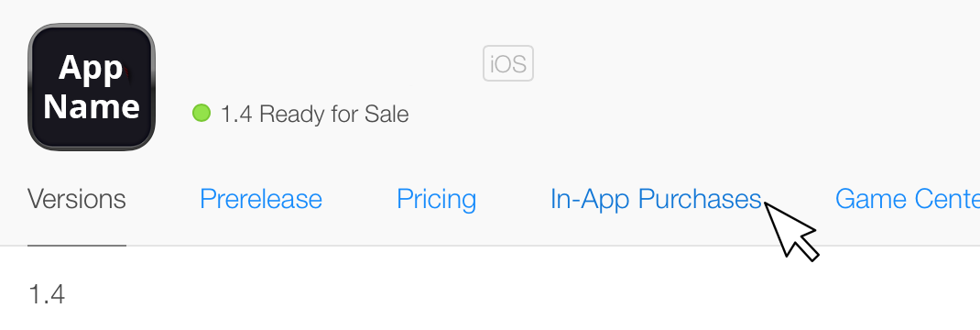Switch to the Pricing tab

[436, 200]
